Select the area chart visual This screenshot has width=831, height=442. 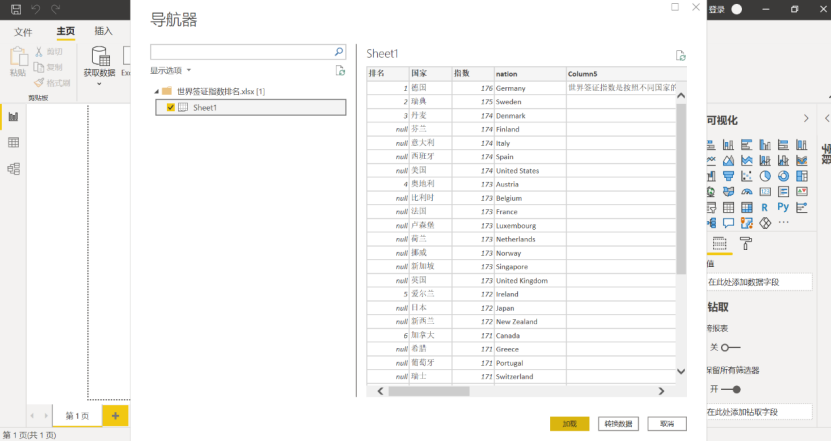click(x=729, y=160)
